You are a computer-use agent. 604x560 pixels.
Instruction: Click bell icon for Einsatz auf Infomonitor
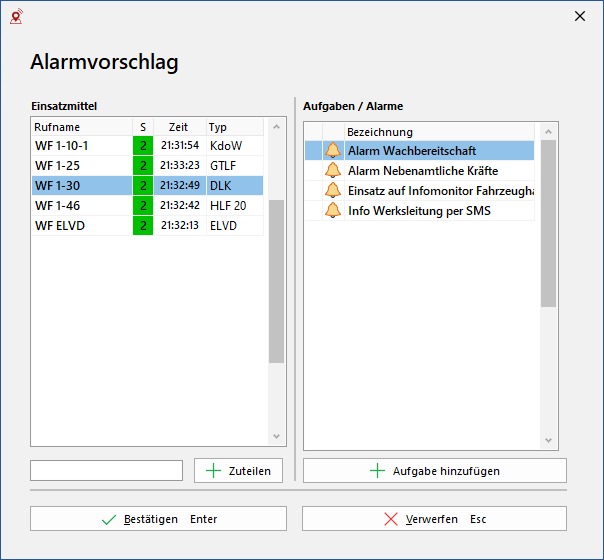click(x=333, y=191)
